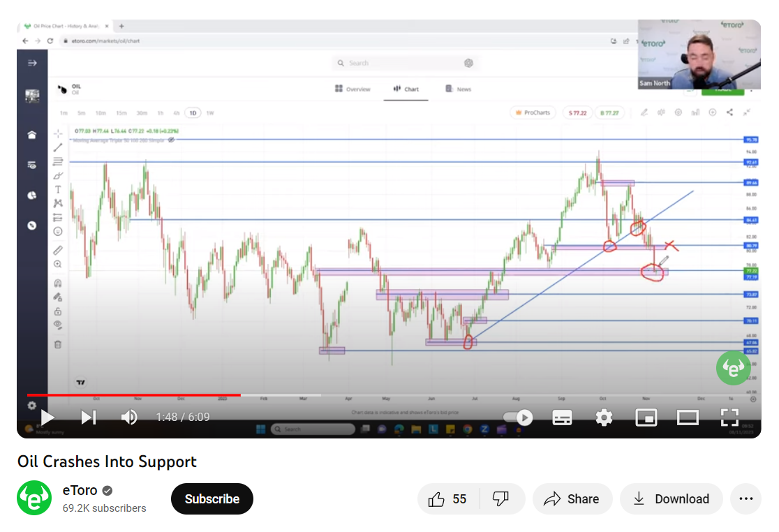779x532 pixels.
Task: Close the Oil Price Chart browser tab
Action: tap(107, 26)
